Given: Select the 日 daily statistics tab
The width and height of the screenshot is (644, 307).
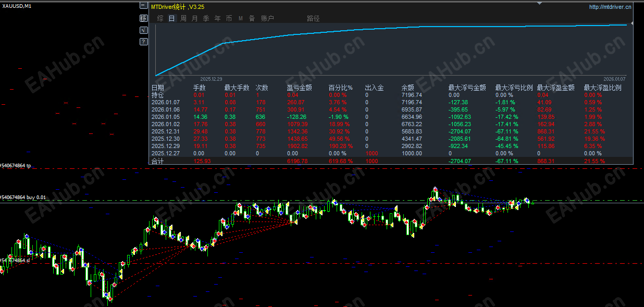Looking at the screenshot, I should [171, 18].
